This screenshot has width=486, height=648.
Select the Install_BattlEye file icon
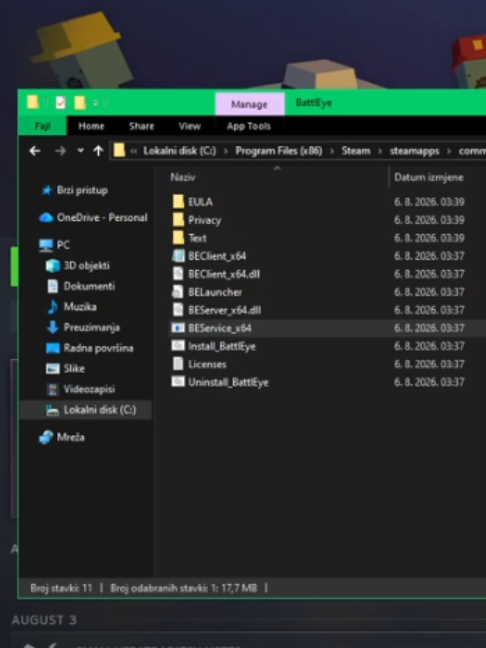pos(178,346)
